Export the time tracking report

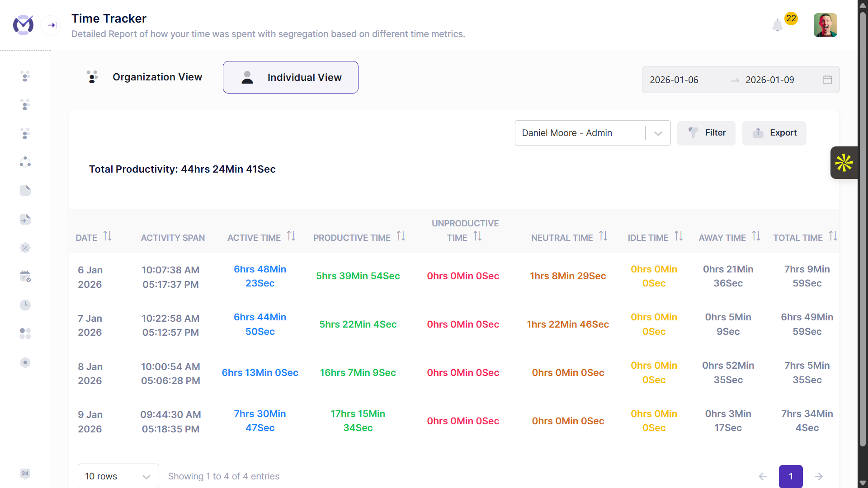tap(774, 133)
